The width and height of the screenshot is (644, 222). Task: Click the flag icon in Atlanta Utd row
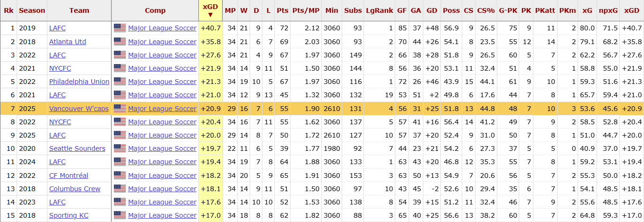click(x=120, y=42)
